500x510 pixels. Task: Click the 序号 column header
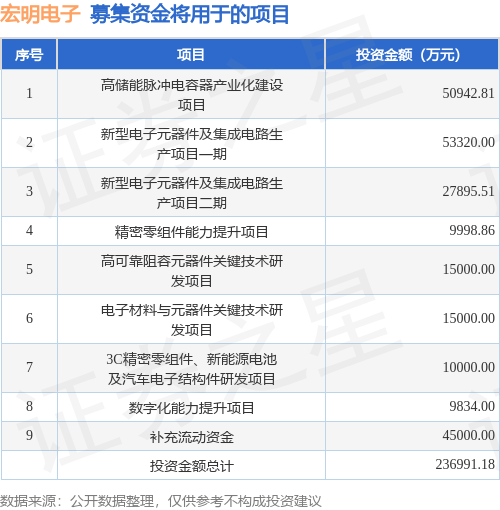click(x=29, y=54)
